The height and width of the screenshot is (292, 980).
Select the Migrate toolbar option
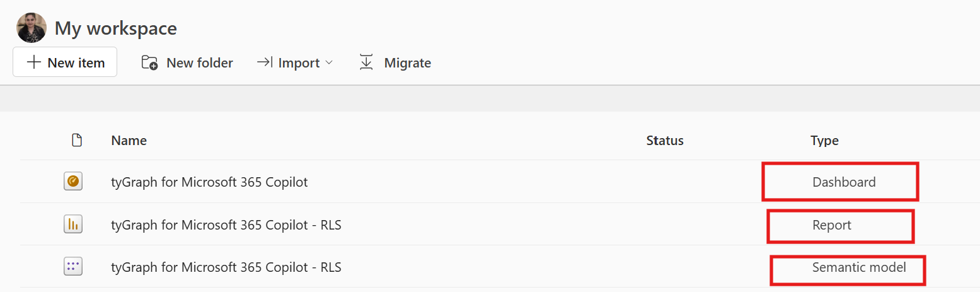(395, 62)
